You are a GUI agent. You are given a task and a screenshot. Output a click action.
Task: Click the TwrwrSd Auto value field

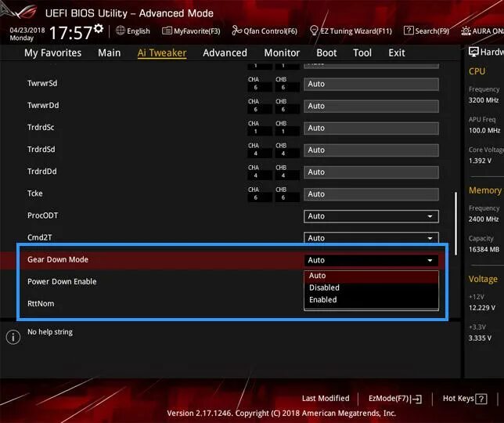pos(371,84)
